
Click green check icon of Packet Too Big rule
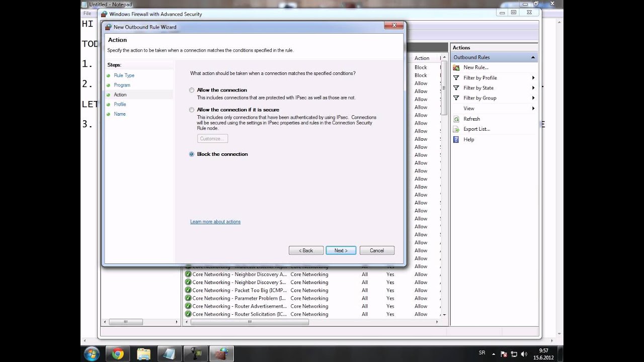point(188,290)
